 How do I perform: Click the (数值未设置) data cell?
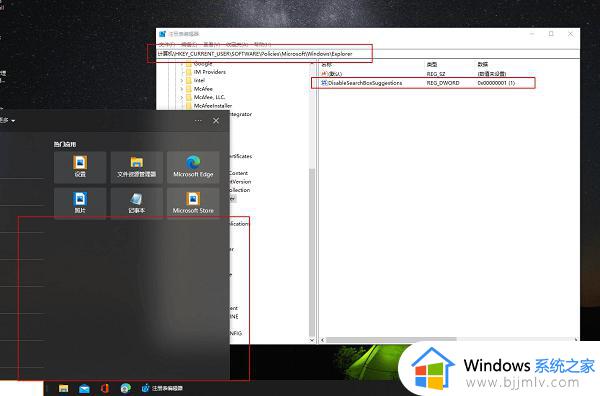[492, 73]
